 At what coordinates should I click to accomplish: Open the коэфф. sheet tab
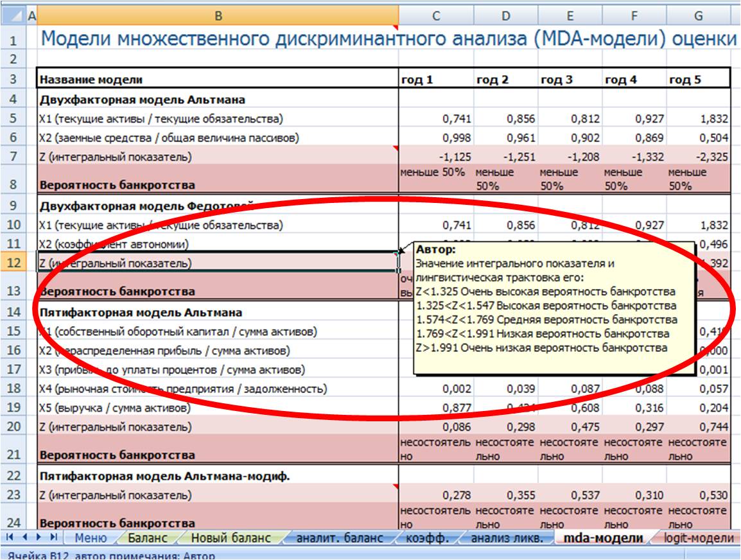point(427,538)
